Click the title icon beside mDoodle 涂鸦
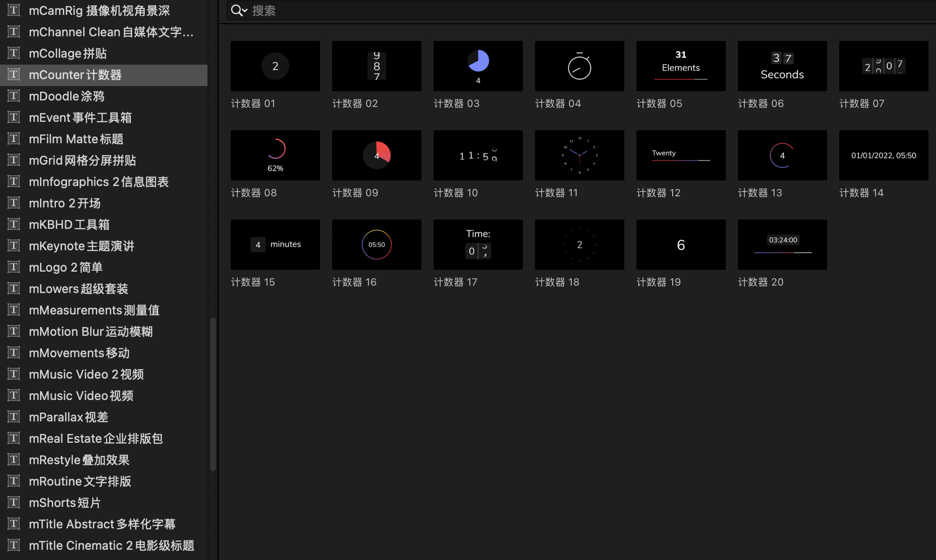Image resolution: width=936 pixels, height=560 pixels. (14, 96)
